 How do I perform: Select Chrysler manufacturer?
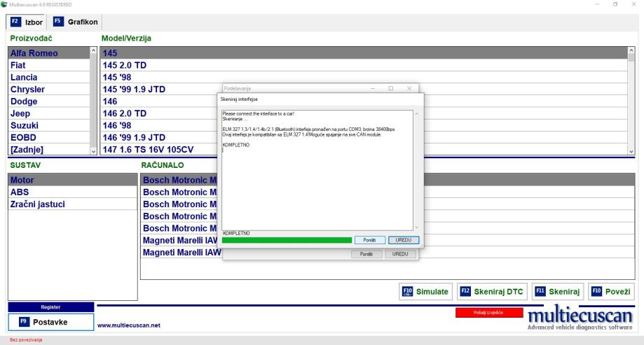[x=49, y=89]
